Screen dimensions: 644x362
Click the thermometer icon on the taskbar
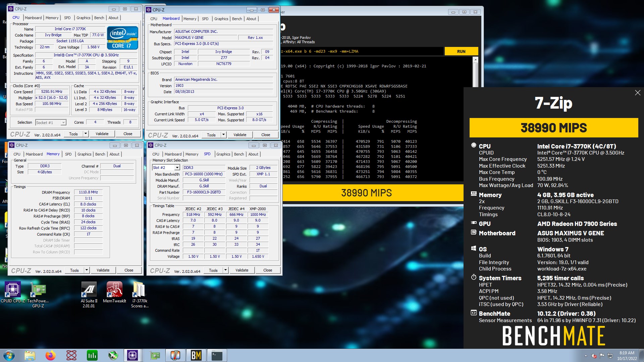[x=175, y=355]
